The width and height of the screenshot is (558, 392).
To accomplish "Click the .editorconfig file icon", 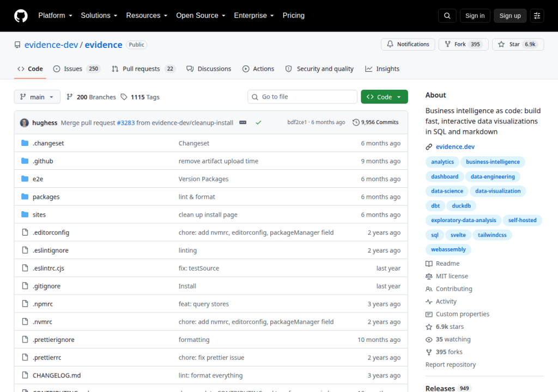I will 25,232.
